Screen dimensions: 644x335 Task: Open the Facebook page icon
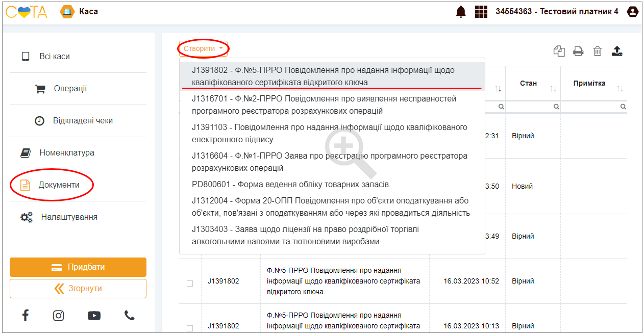pyautogui.click(x=26, y=315)
